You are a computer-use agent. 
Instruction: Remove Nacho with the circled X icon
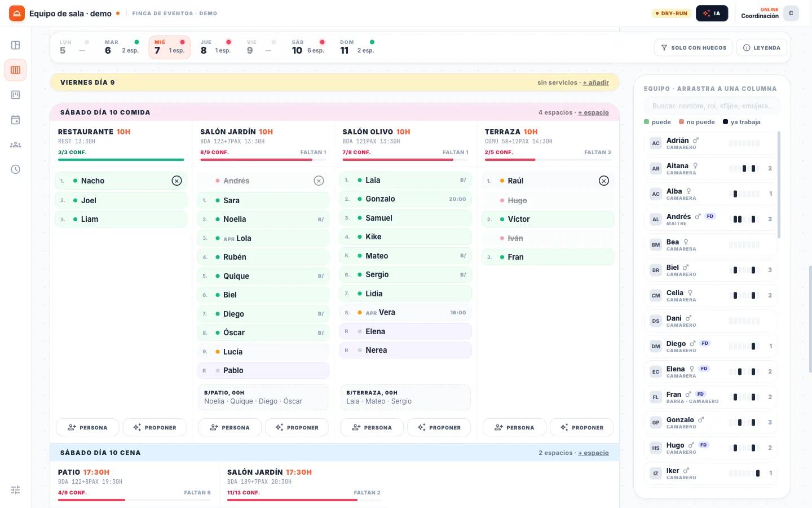coord(176,181)
